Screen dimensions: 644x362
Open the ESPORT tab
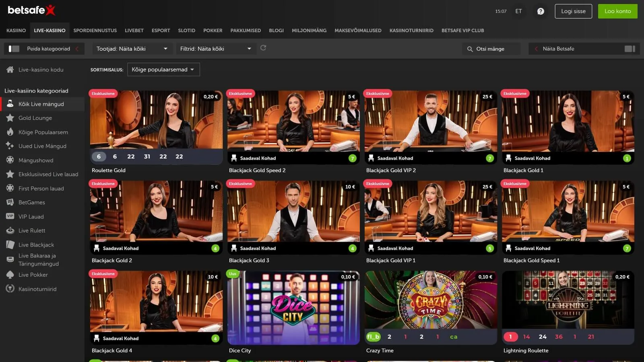click(x=161, y=31)
